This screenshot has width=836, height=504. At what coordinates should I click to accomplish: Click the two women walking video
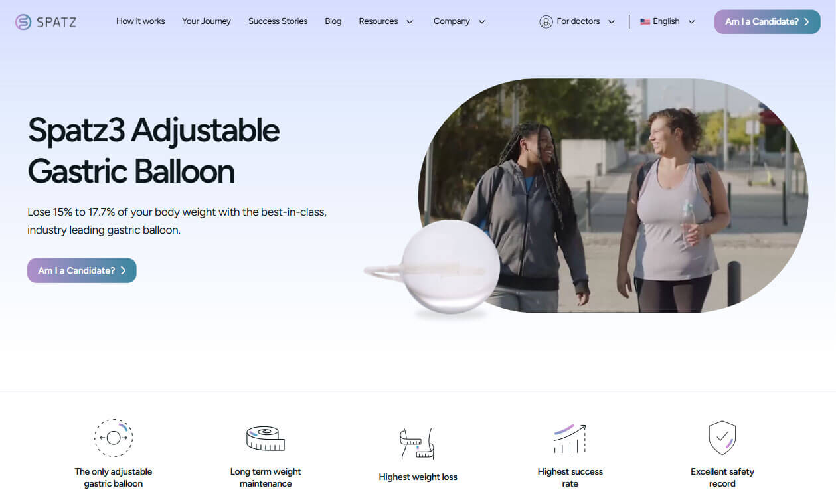(614, 195)
